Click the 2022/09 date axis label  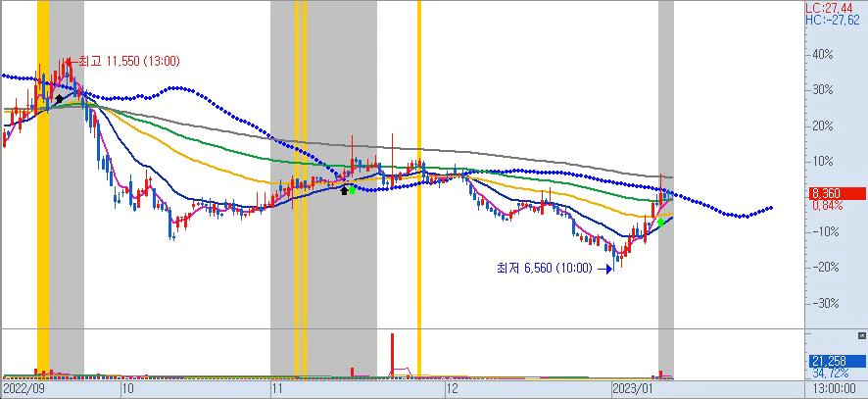24,387
